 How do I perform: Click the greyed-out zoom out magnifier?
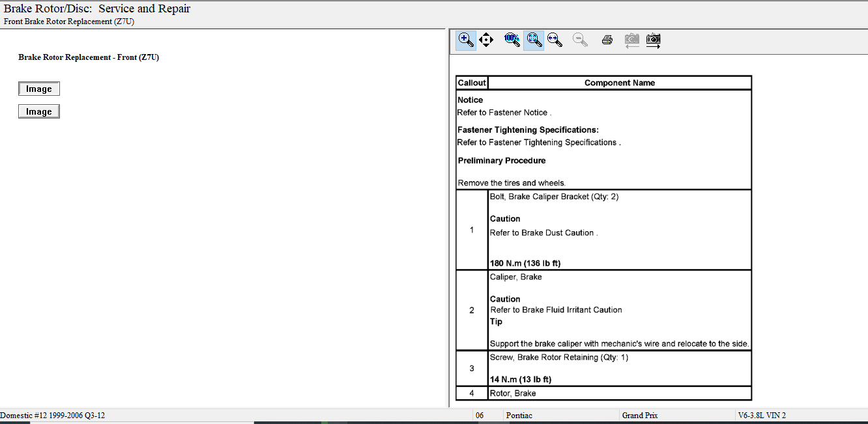580,40
